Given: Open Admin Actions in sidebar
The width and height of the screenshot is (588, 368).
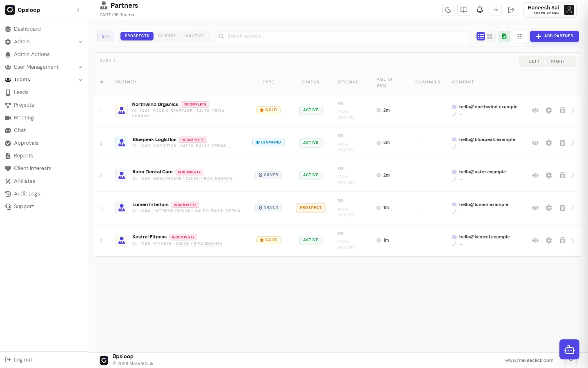Looking at the screenshot, I should tap(44, 54).
